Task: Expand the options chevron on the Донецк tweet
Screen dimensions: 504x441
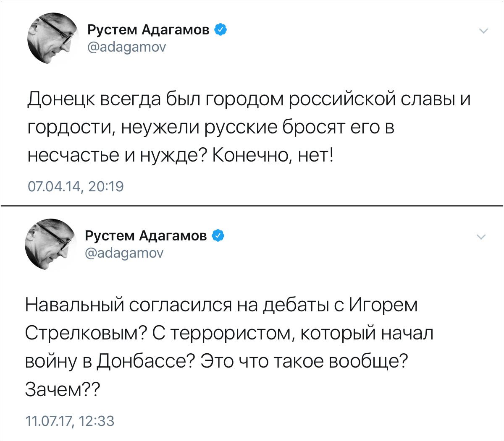Action: point(484,31)
